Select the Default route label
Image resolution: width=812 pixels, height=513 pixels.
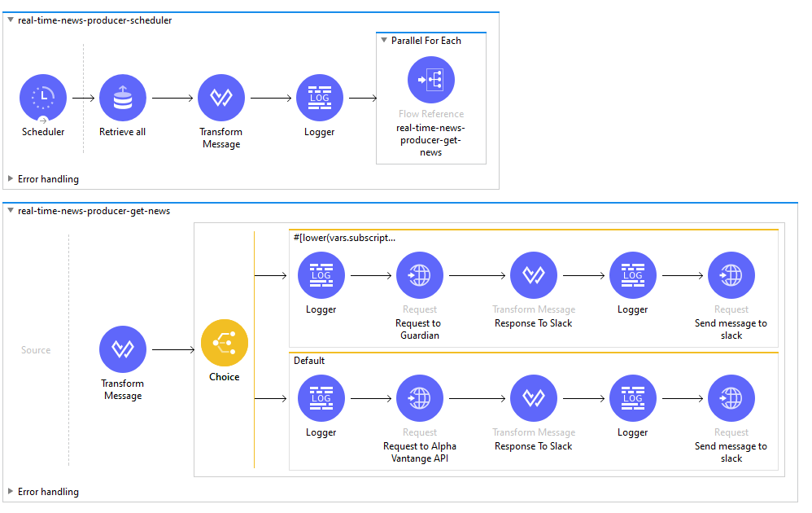pyautogui.click(x=305, y=360)
